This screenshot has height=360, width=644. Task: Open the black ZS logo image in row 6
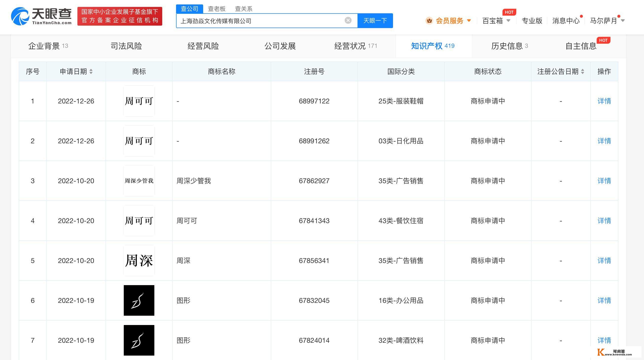(139, 300)
